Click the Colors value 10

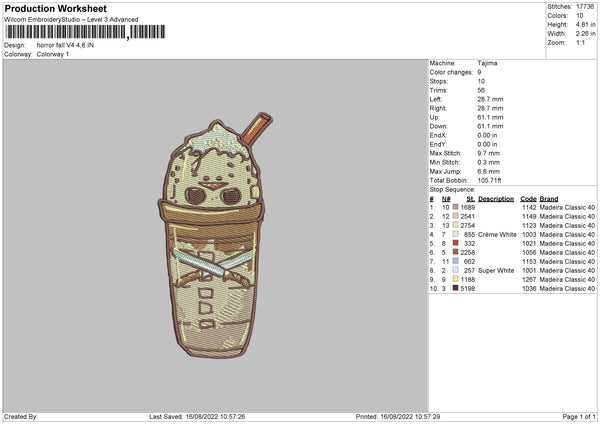[580, 16]
